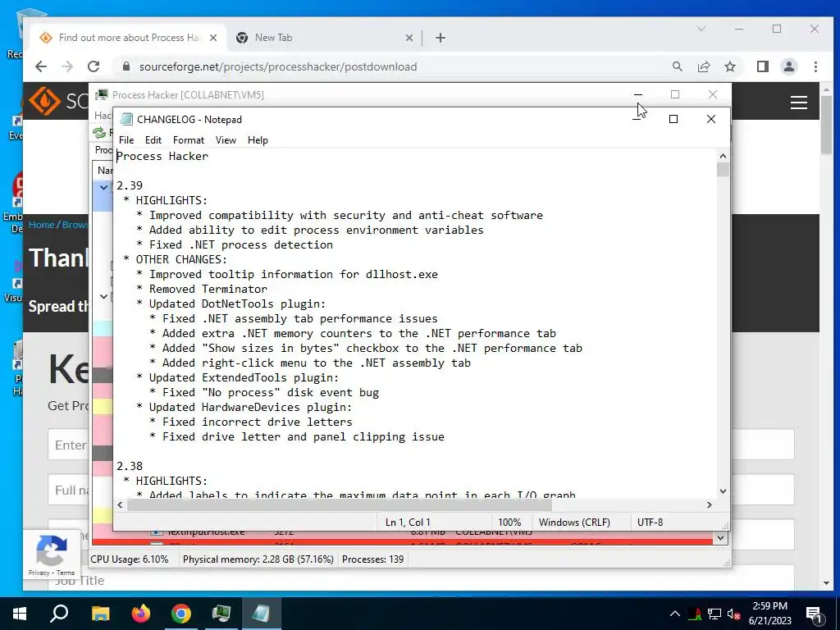Open a new browser tab with plus
The height and width of the screenshot is (630, 840).
(x=441, y=38)
